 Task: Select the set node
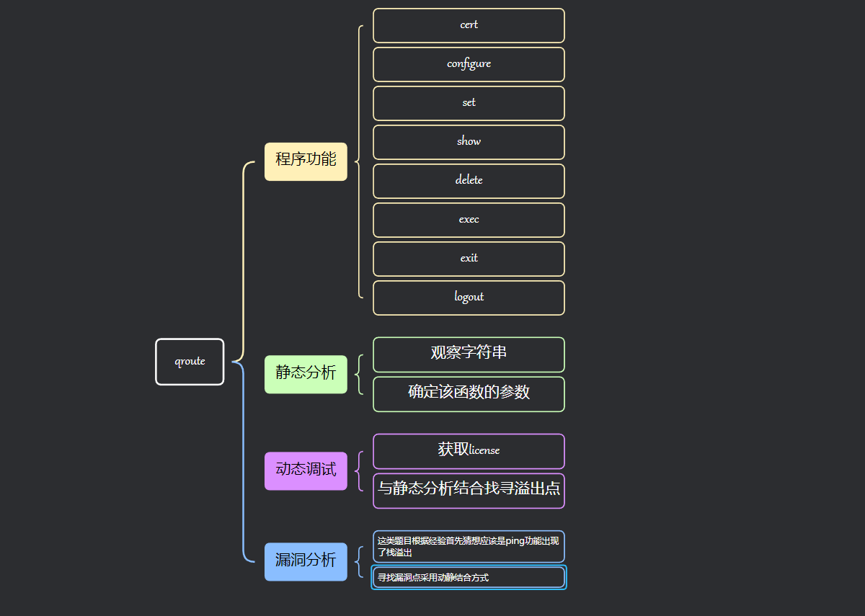pyautogui.click(x=469, y=103)
